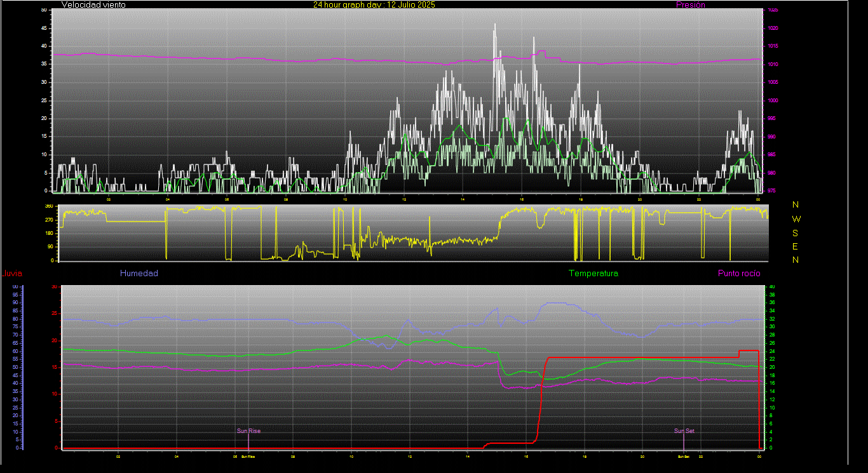Click the '360' wind direction axis value
Screen dimensions: 868x473
(x=49, y=206)
